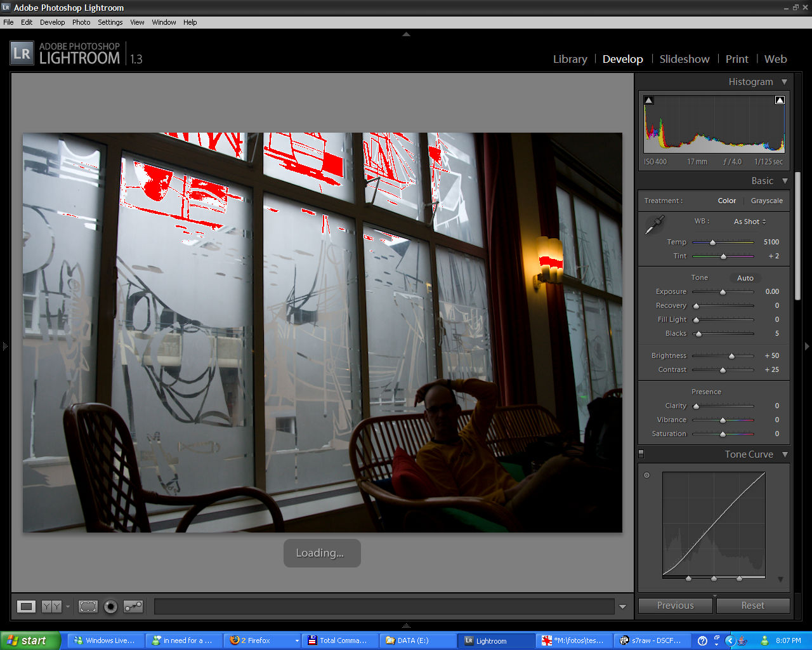Click the Reset button
The width and height of the screenshot is (812, 650).
[753, 606]
